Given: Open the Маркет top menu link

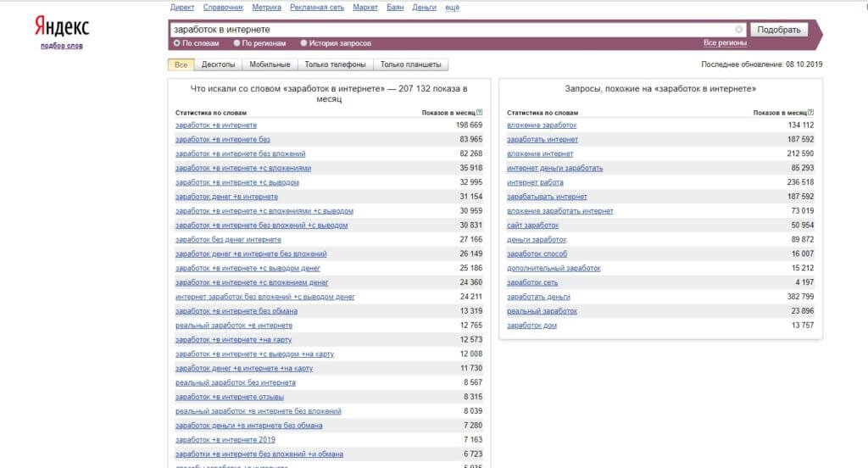Looking at the screenshot, I should (x=365, y=7).
